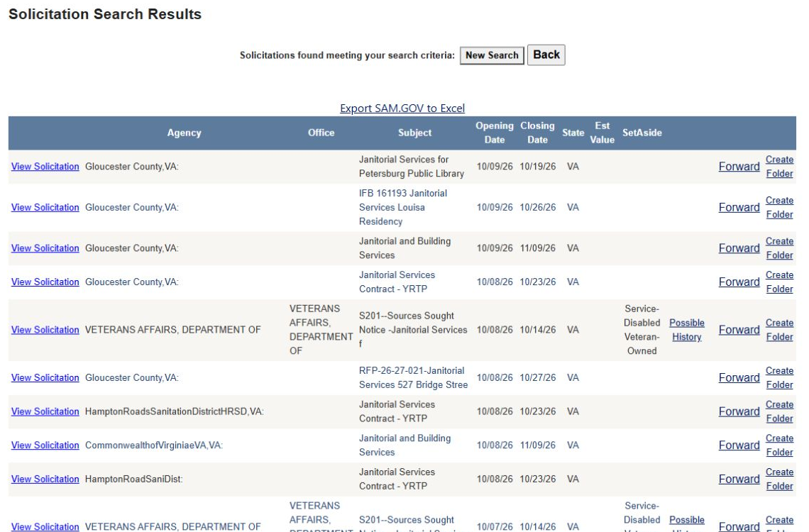The height and width of the screenshot is (532, 809).
Task: Click the Solicitation Search Results heading
Action: coord(105,14)
